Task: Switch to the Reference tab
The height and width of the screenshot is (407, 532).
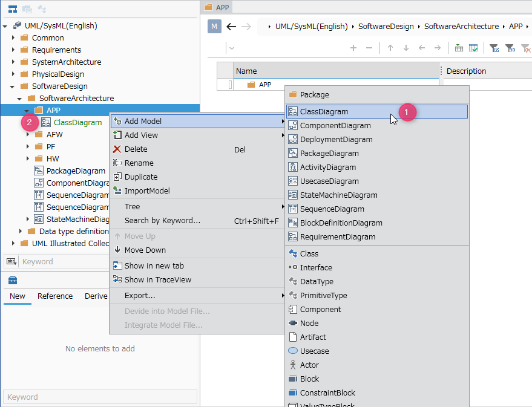Action: (55, 296)
